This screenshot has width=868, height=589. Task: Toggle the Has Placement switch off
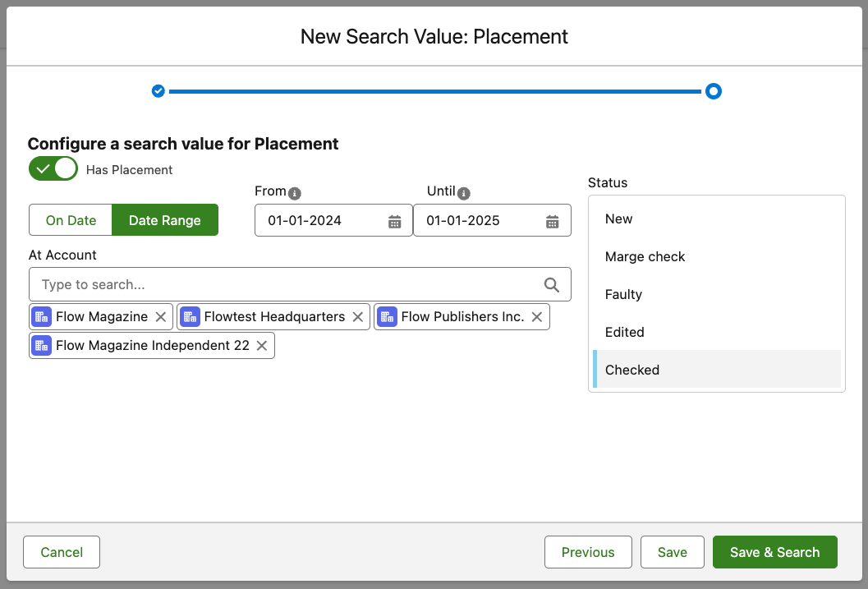tap(53, 169)
